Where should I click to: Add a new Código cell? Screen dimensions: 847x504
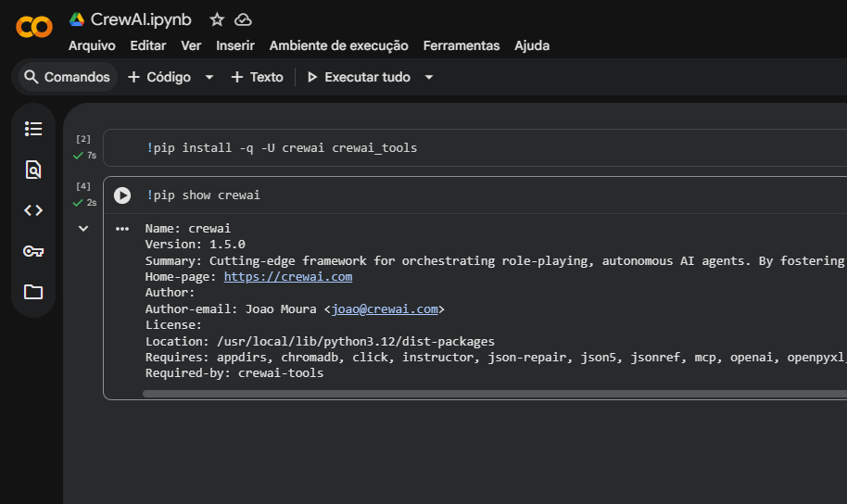[159, 77]
